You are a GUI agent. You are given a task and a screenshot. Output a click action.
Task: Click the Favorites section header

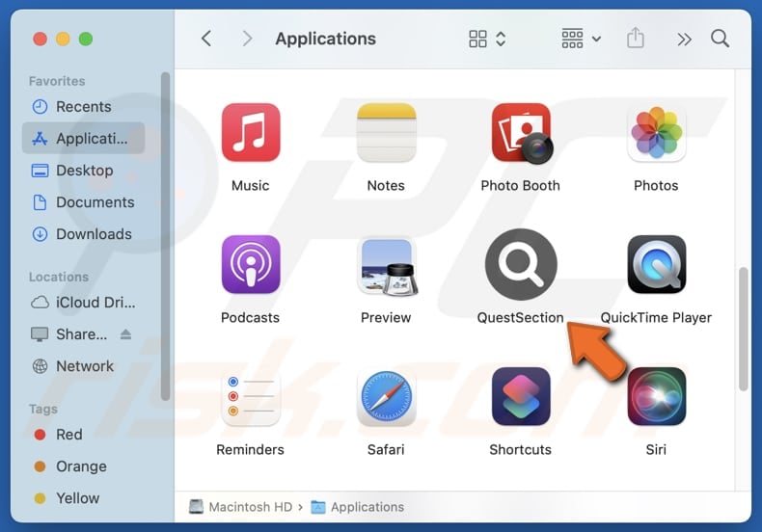pos(57,81)
